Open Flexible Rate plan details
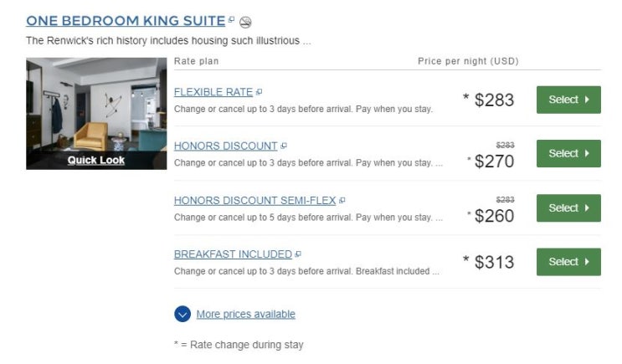Screen dimensions: 622x364 [x=213, y=92]
